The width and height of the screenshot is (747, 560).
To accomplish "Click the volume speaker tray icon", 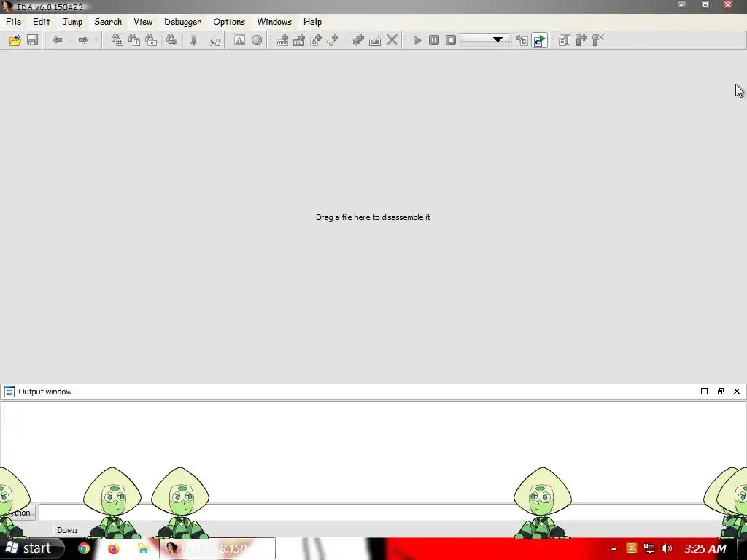I will point(667,548).
